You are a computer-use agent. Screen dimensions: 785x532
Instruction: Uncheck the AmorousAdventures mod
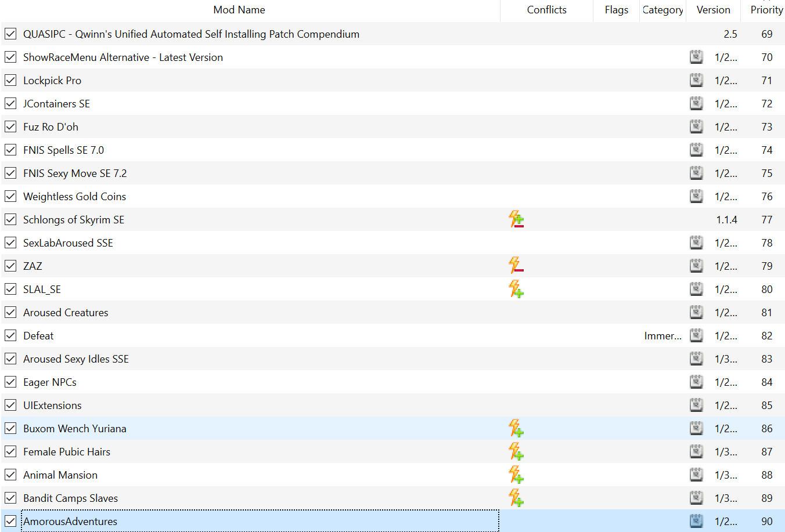click(x=10, y=521)
